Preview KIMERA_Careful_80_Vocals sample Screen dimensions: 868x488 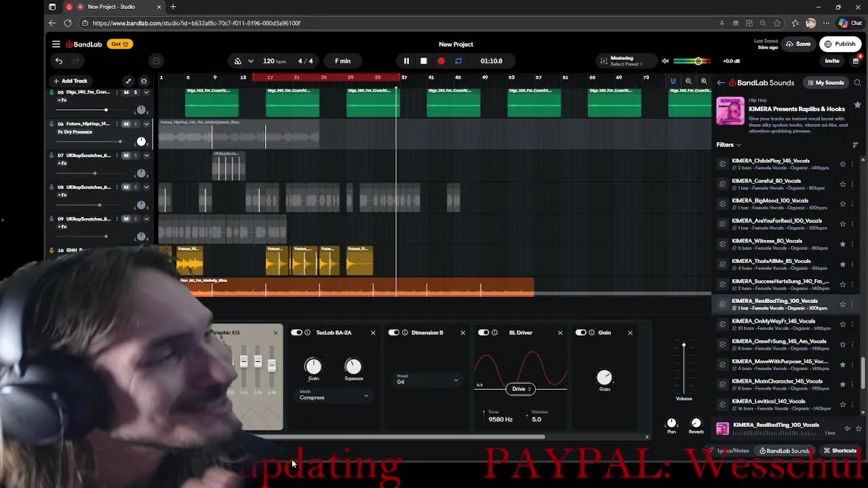pyautogui.click(x=722, y=184)
